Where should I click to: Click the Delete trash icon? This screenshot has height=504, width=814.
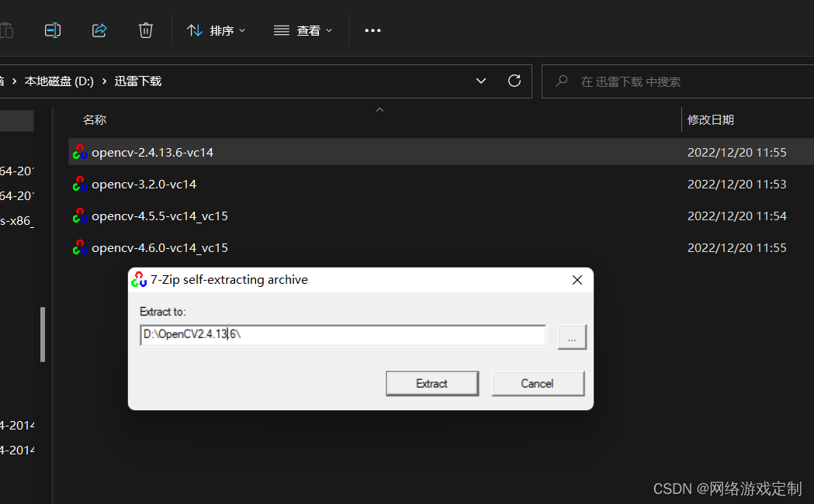(146, 30)
